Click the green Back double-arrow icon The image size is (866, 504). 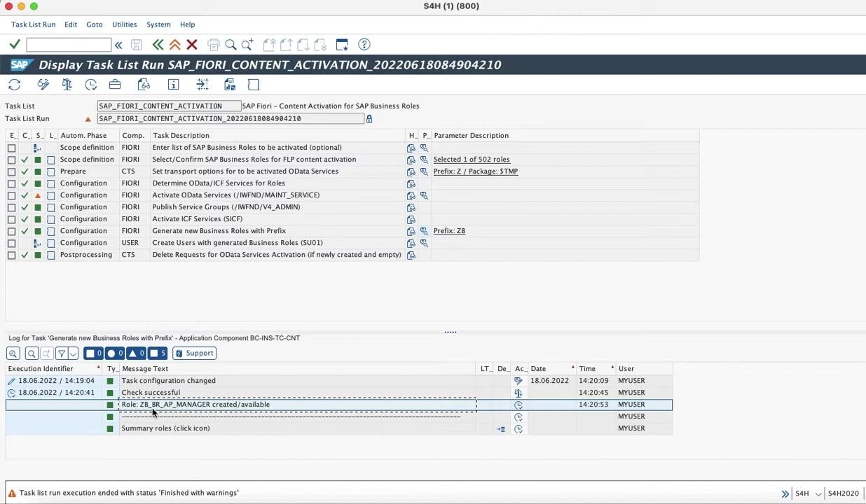(158, 45)
